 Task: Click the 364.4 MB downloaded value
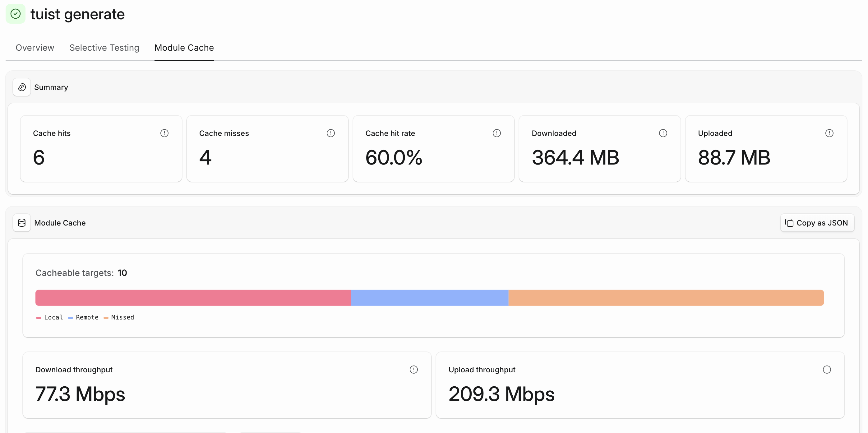575,157
